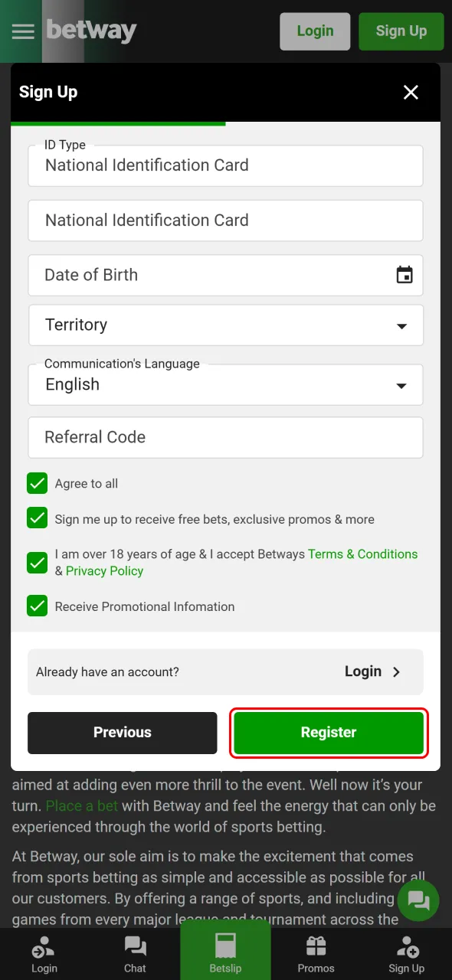The height and width of the screenshot is (980, 452).
Task: Click the Sign Up icon in bottom navigation
Action: [x=406, y=953]
